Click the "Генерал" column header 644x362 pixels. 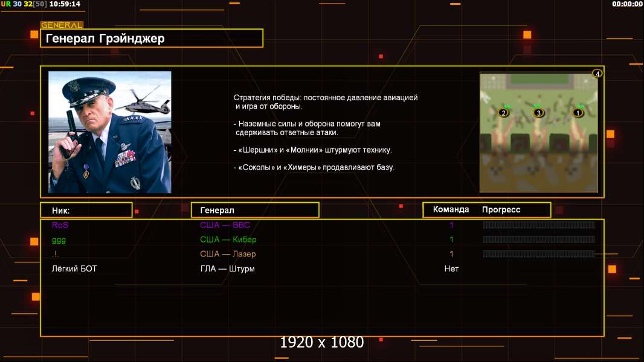click(x=255, y=211)
